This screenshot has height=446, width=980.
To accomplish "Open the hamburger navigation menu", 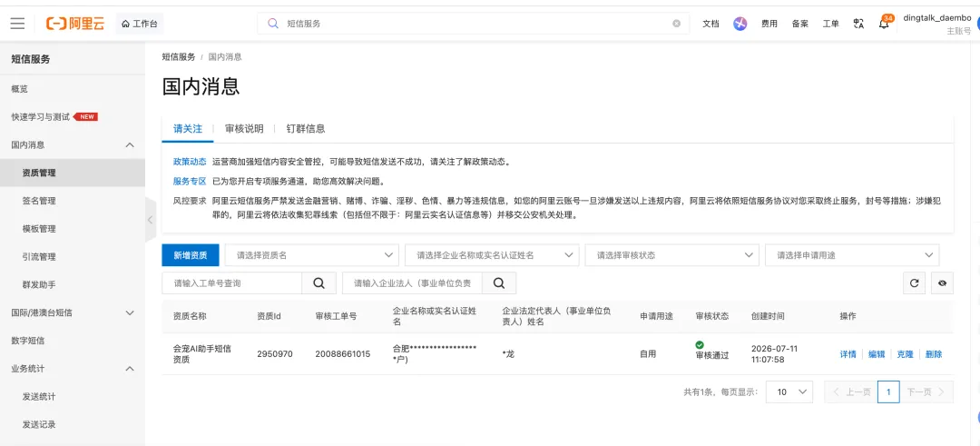I will point(17,24).
